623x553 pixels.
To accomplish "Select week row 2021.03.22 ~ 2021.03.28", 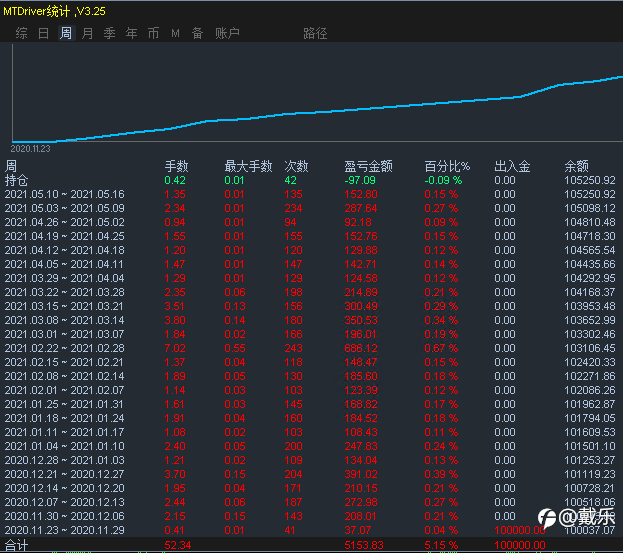I will (x=64, y=292).
